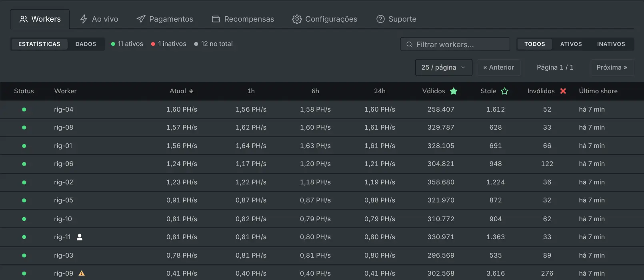Screen dimensions: 644x280
Task: Open the 25 / página dropdown
Action: pyautogui.click(x=444, y=68)
